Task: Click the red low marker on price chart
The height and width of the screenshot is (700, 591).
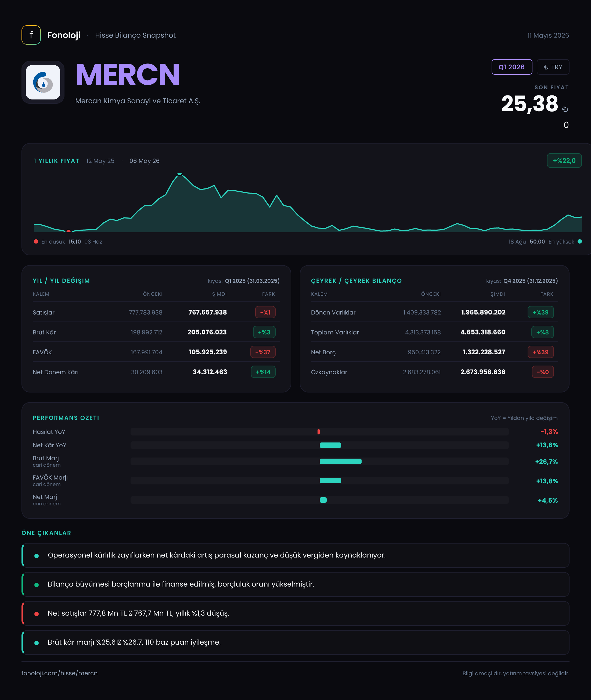Action: pyautogui.click(x=68, y=231)
